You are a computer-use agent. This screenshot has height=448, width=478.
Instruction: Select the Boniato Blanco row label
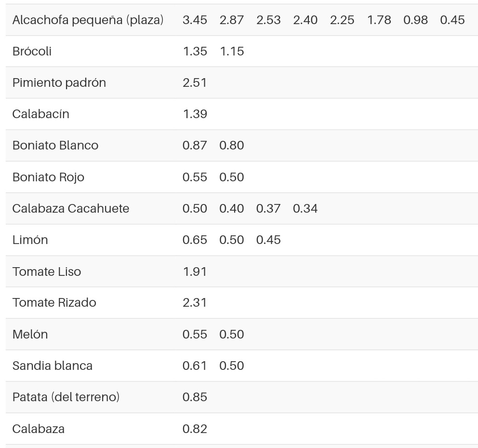point(55,146)
